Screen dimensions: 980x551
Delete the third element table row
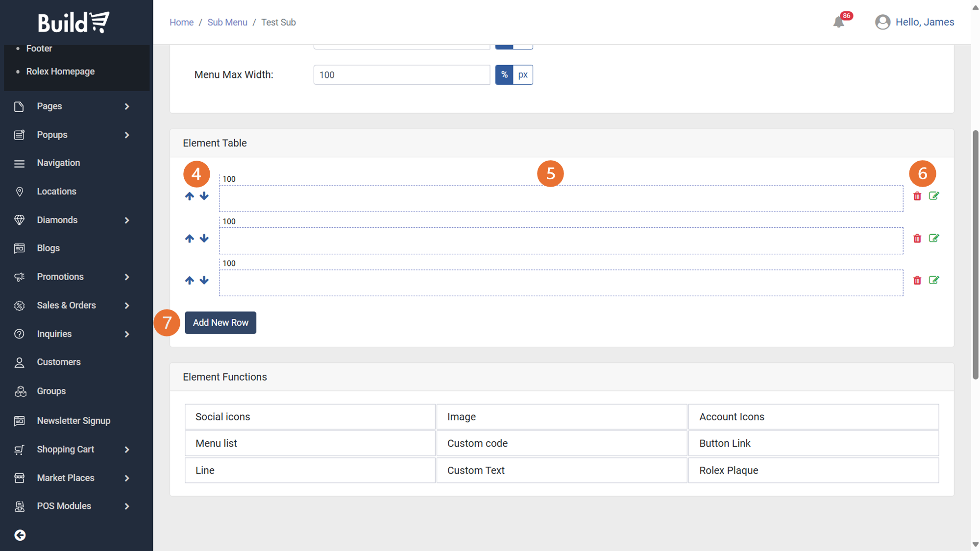[x=917, y=280]
